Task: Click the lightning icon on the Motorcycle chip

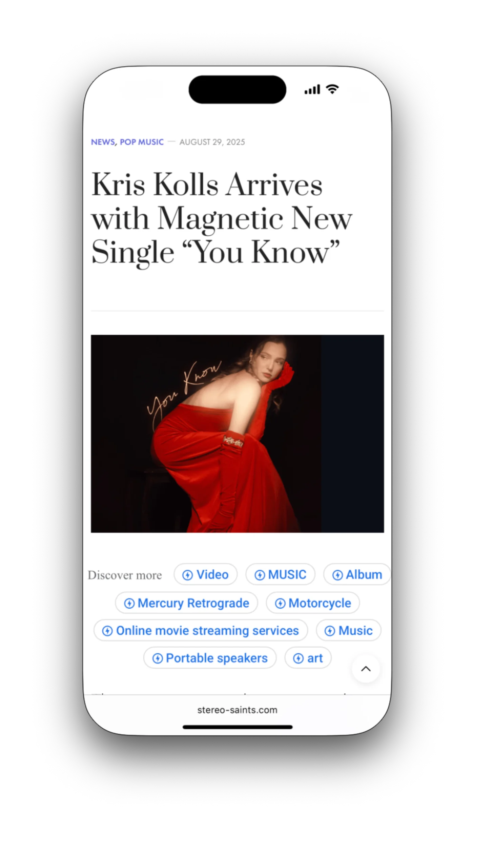Action: click(x=280, y=604)
